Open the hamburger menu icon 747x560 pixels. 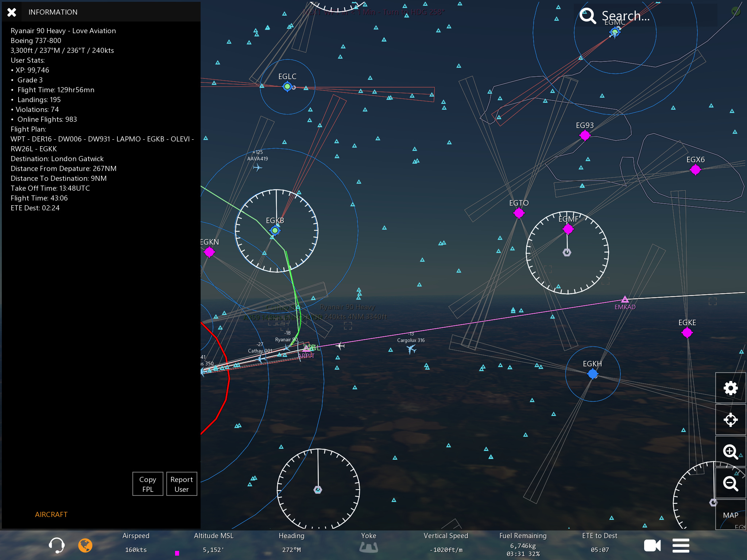(681, 545)
